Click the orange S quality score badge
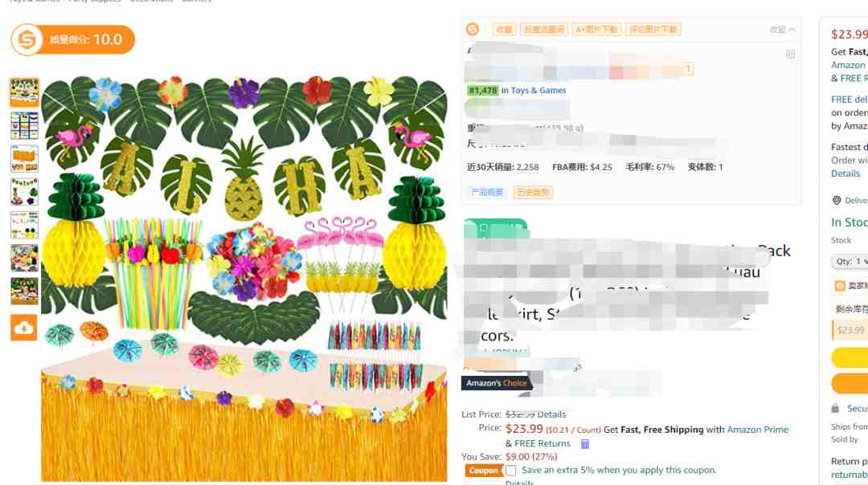Screen dimensions: 868x485 [x=72, y=39]
